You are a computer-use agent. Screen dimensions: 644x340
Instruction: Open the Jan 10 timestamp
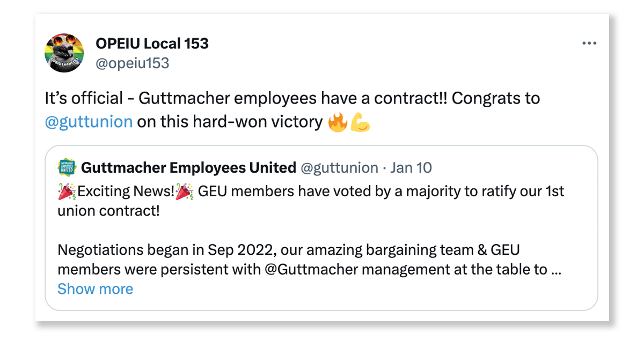(411, 168)
